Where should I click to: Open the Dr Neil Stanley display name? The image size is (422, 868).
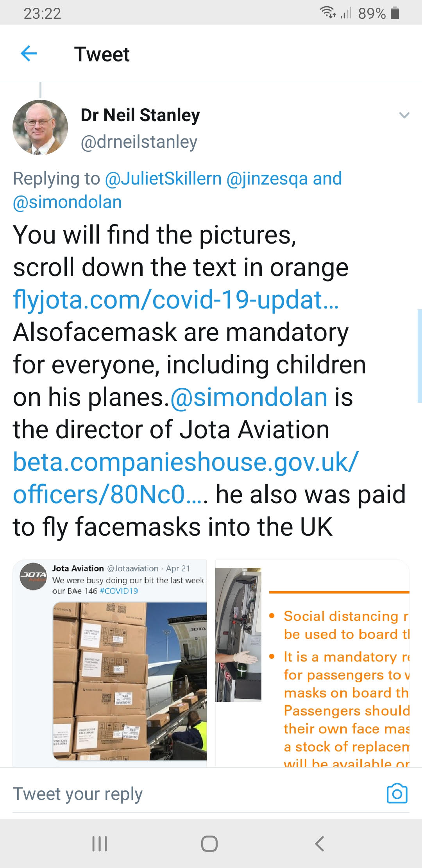[x=140, y=115]
